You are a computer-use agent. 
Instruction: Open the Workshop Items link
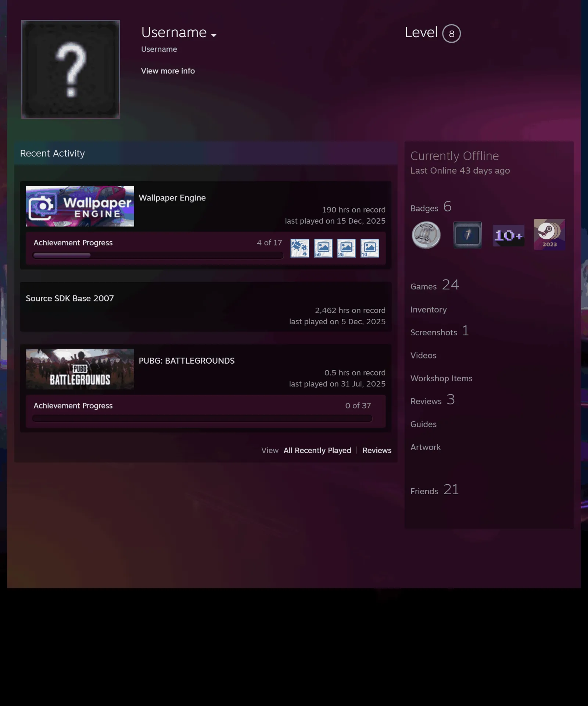441,378
